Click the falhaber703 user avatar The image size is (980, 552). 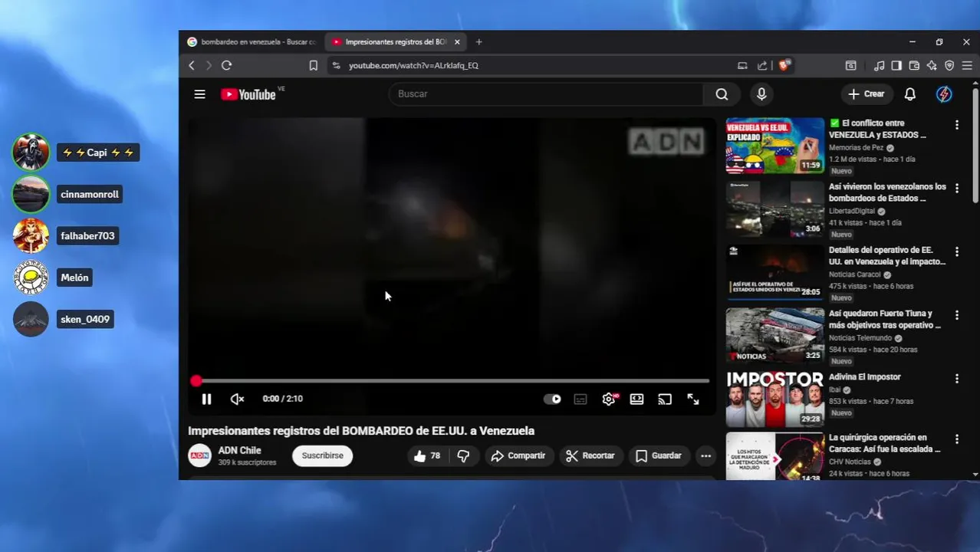pyautogui.click(x=31, y=235)
